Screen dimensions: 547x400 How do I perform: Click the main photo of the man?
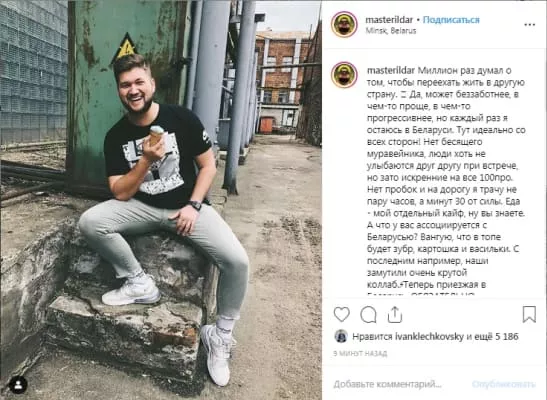point(161,200)
